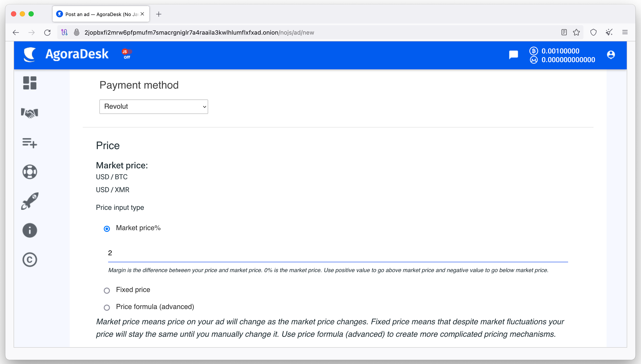Click the copyright icon in sidebar

[30, 259]
